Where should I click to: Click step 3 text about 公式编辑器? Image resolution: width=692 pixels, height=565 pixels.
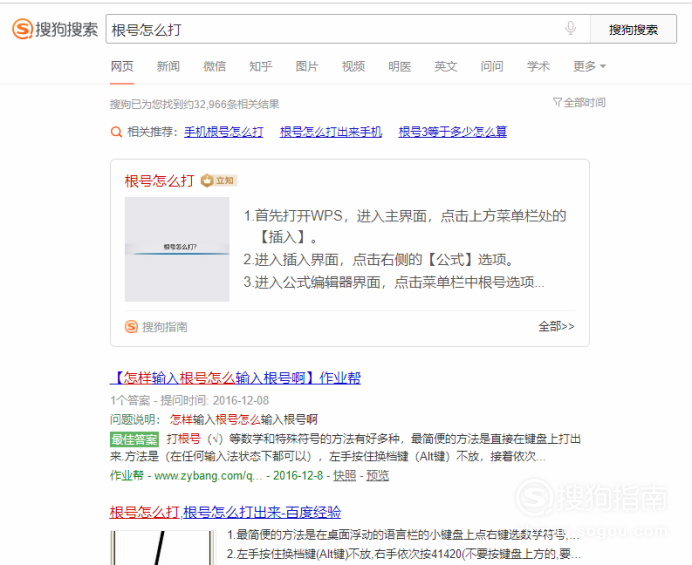pyautogui.click(x=394, y=282)
